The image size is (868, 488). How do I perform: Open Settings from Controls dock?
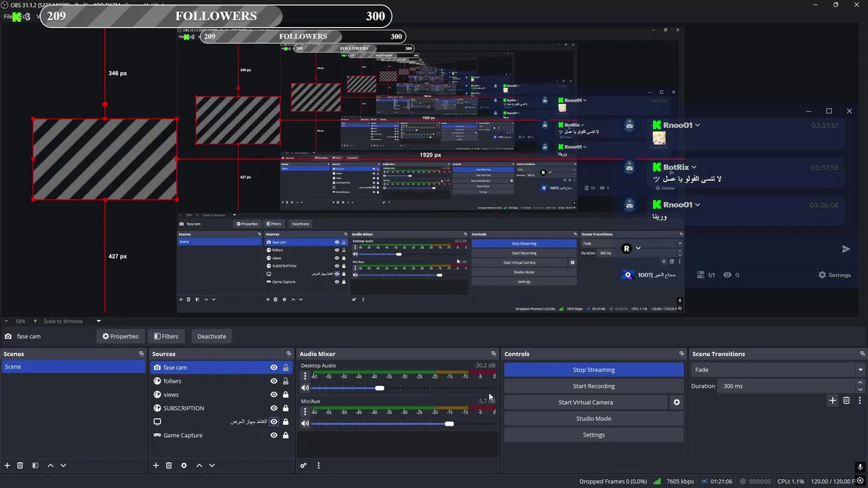593,435
